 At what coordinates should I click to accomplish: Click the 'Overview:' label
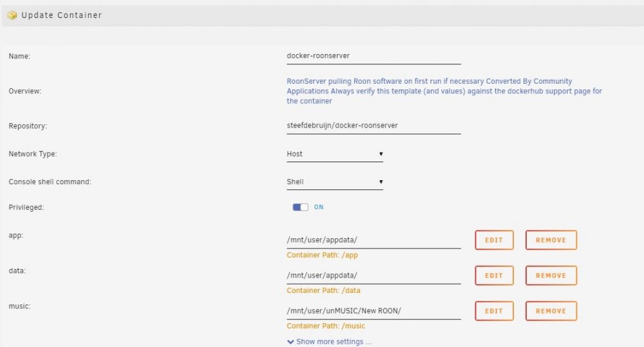click(x=25, y=91)
